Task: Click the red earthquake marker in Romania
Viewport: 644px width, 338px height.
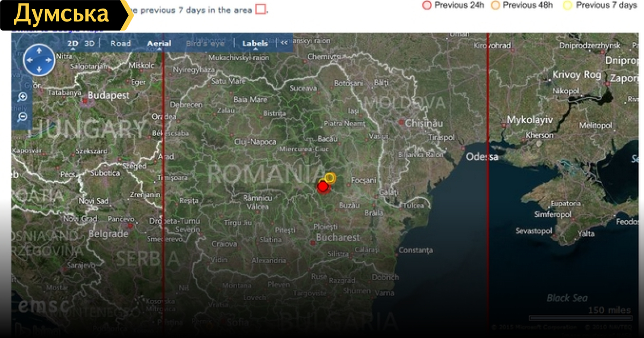Action: (x=323, y=187)
